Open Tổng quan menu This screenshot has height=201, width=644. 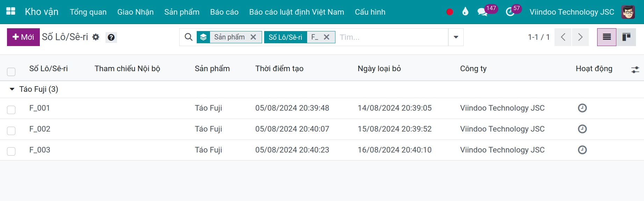pos(88,12)
